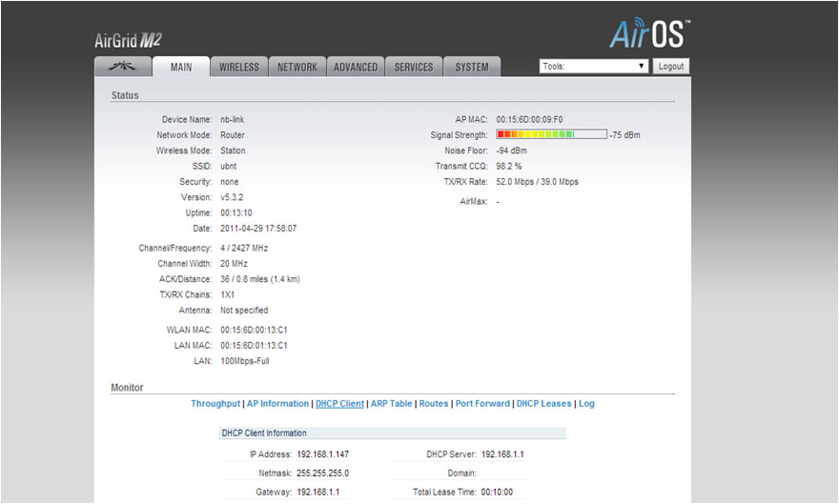Click the date value 2011-04-29 17:58:07
Viewport: 839px width, 504px height.
click(x=258, y=229)
